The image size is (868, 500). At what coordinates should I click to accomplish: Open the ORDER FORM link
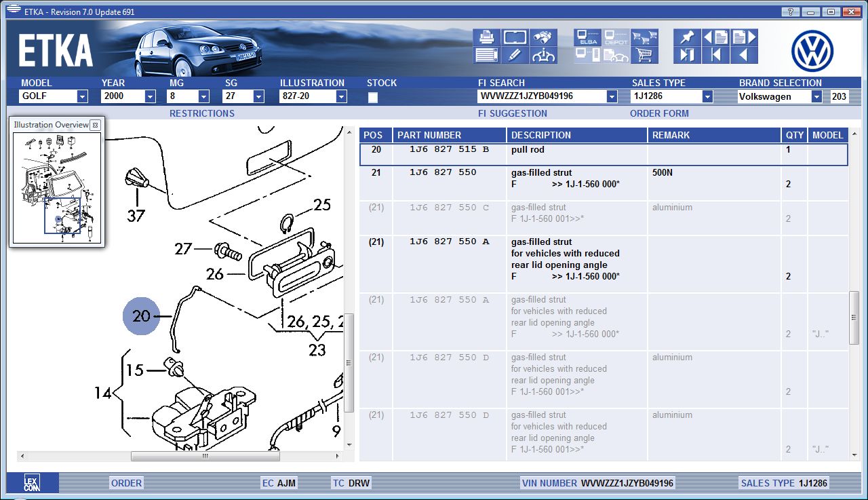tap(659, 113)
